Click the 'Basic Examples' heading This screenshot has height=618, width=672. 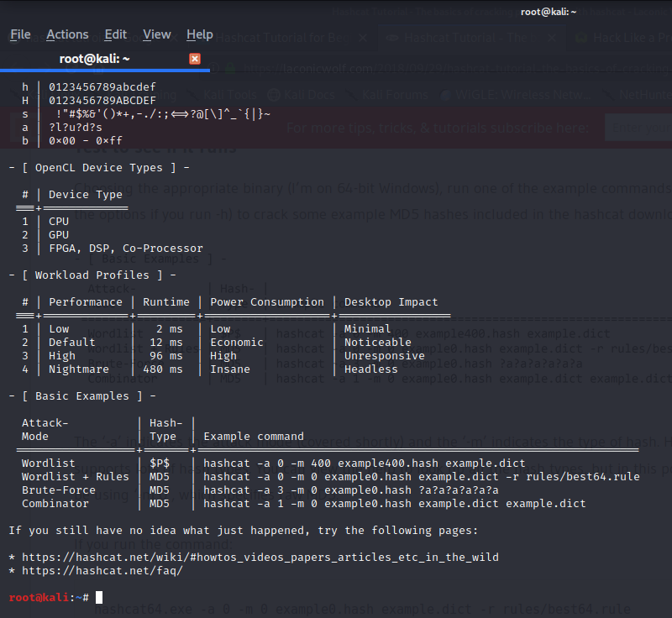tap(81, 396)
